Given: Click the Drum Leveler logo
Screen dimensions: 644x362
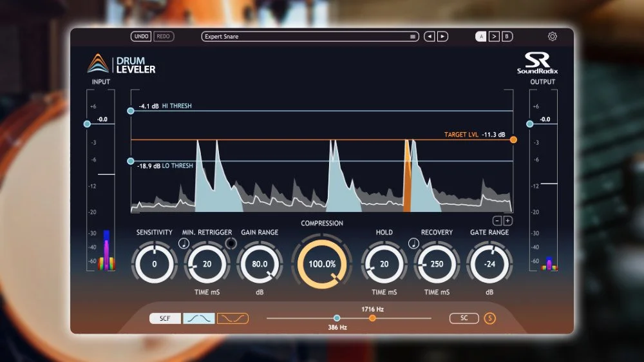Looking at the screenshot, I should coord(122,64).
